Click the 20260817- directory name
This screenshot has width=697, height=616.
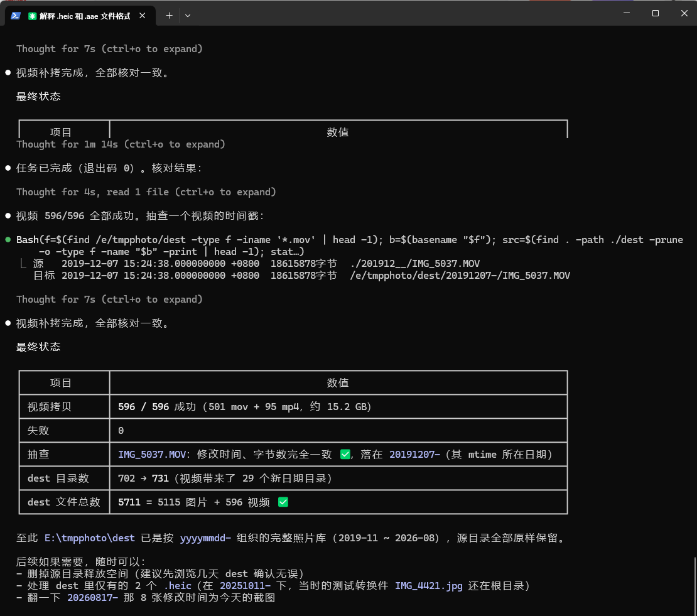[92, 598]
